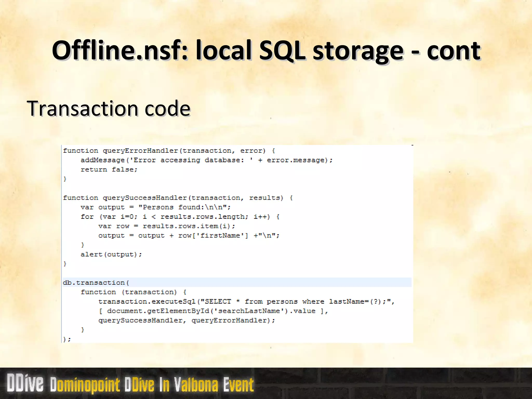Click 'Dominopoint DDive In Valbona Event' footer text
Image resolution: width=532 pixels, height=399 pixels.
[x=152, y=385]
